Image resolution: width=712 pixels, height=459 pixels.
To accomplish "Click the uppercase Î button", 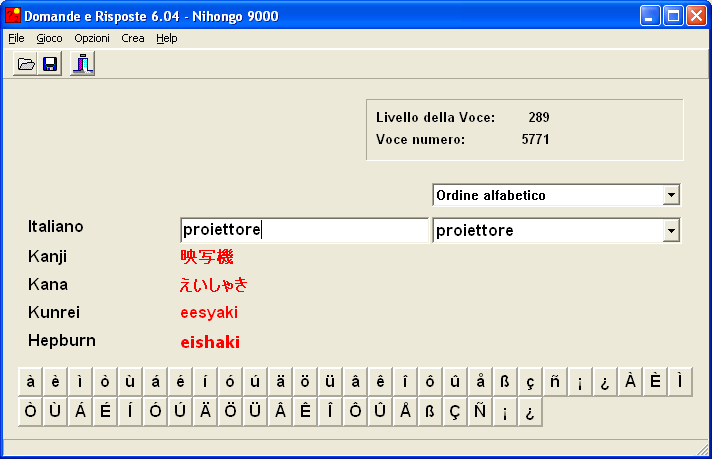I will [330, 412].
